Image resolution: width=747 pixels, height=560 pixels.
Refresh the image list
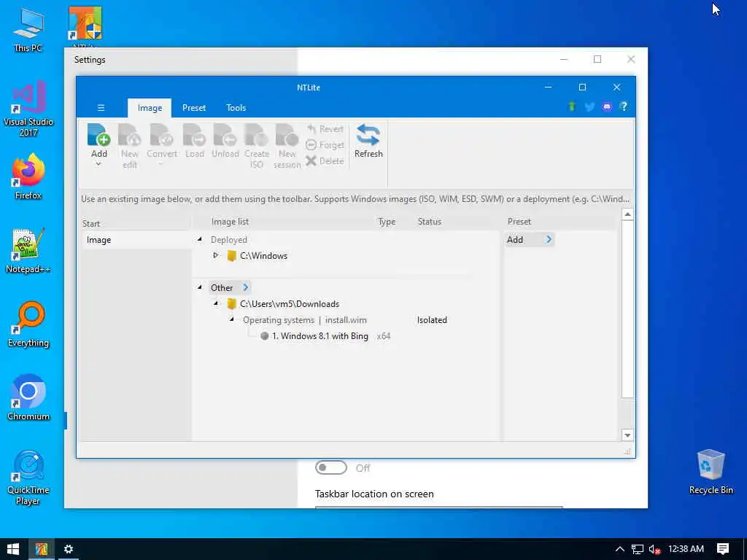click(x=368, y=141)
